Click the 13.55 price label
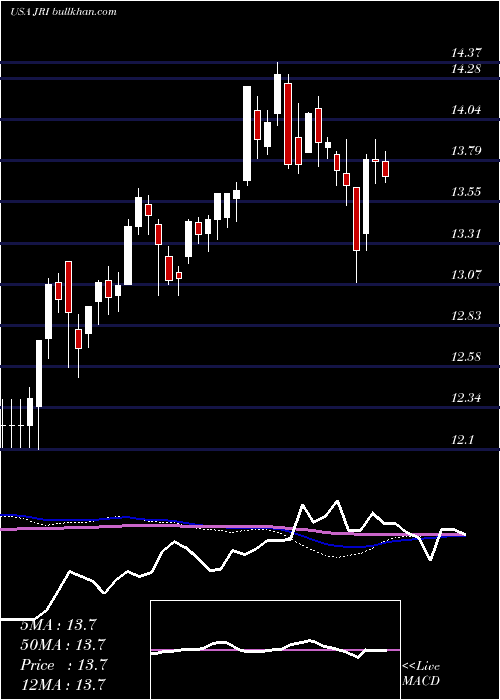 point(467,192)
